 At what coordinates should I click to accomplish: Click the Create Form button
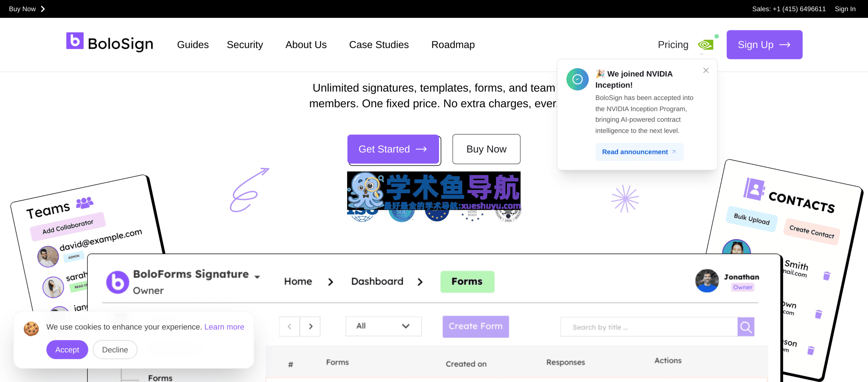click(x=475, y=326)
